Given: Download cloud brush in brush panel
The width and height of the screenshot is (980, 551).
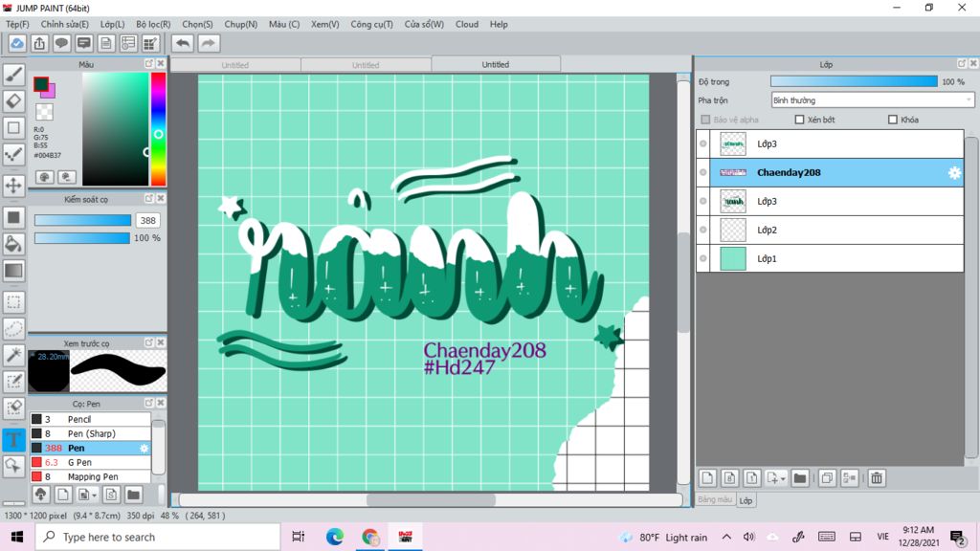Looking at the screenshot, I should 40,495.
